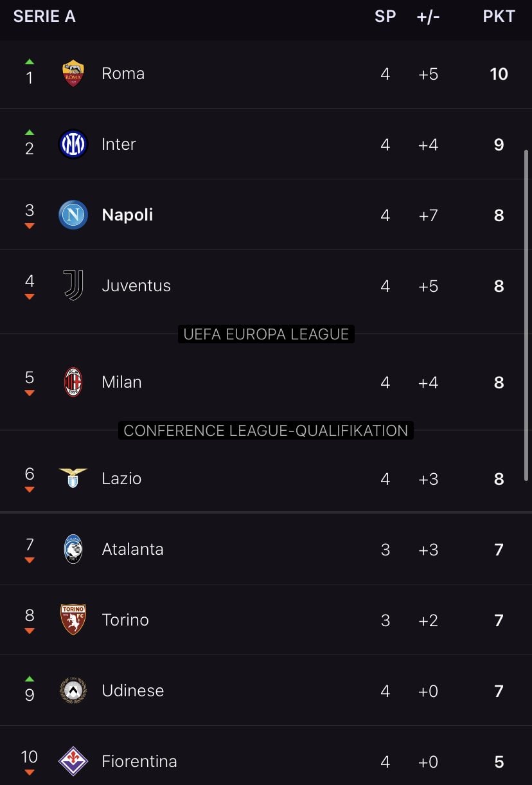This screenshot has width=532, height=785.
Task: Open the Napoli team name
Action: 127,215
